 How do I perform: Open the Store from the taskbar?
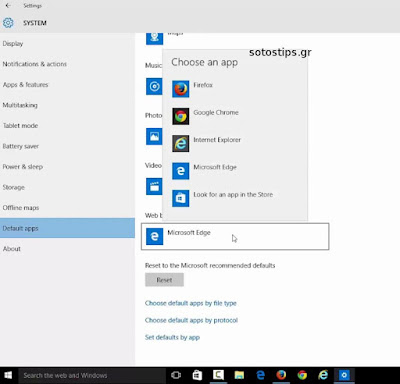(x=197, y=375)
